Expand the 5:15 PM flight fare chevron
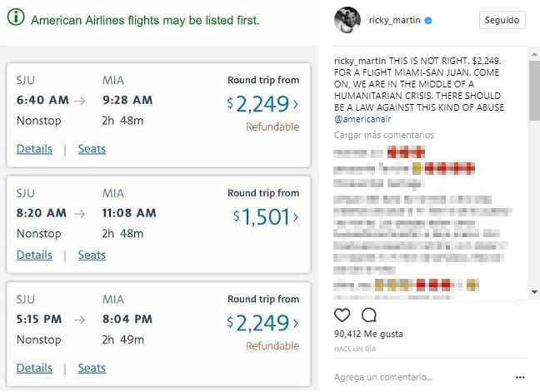 (x=296, y=324)
